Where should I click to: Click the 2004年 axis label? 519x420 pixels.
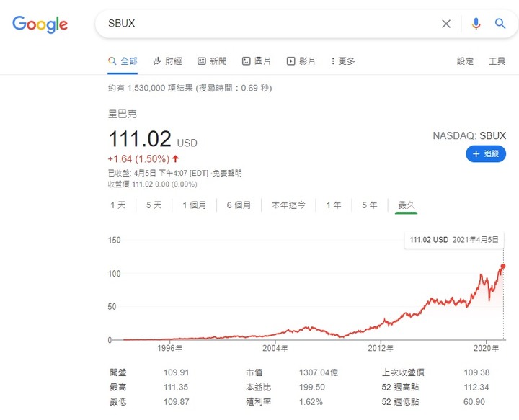[x=275, y=348]
